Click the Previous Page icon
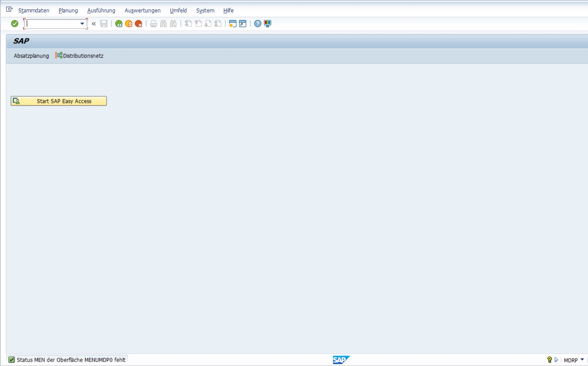 pos(198,24)
